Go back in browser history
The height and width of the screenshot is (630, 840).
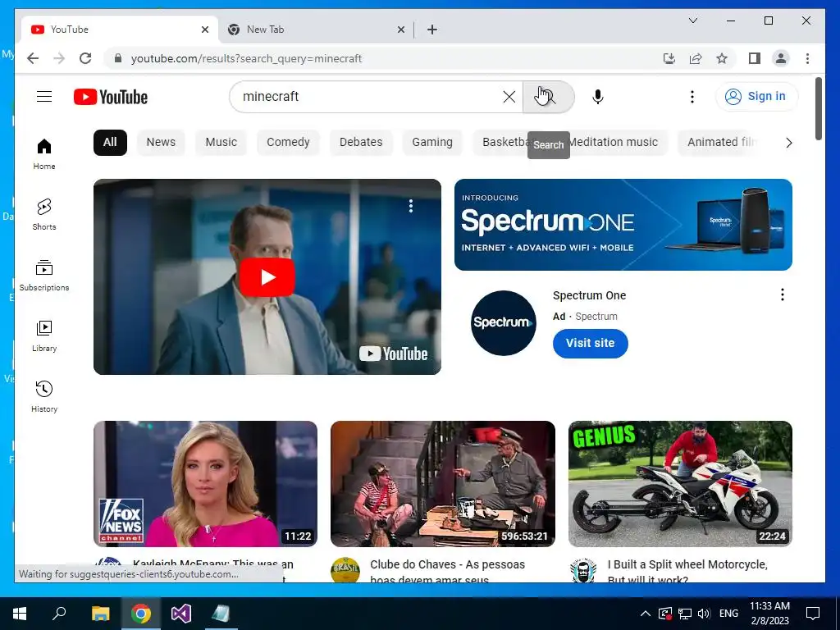[x=33, y=58]
